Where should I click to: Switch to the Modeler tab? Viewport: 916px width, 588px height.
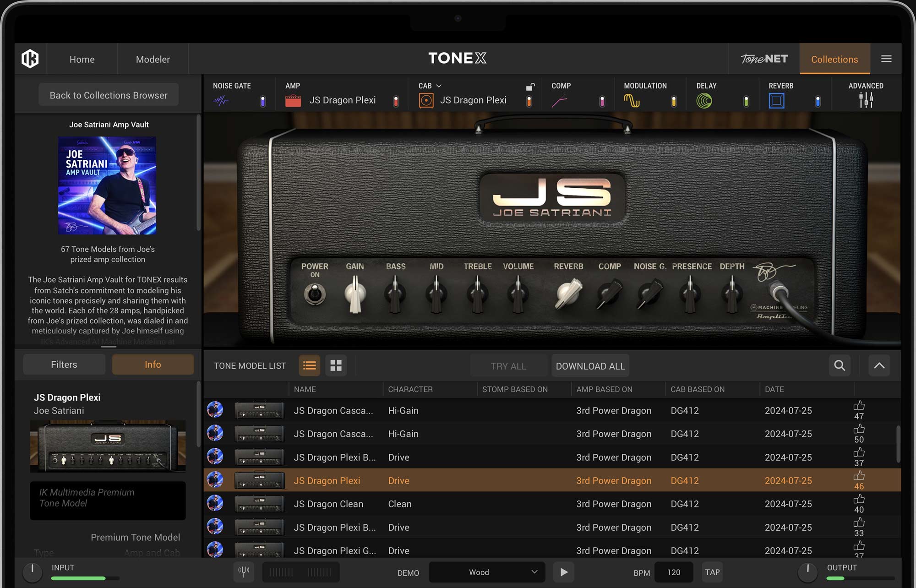point(153,59)
